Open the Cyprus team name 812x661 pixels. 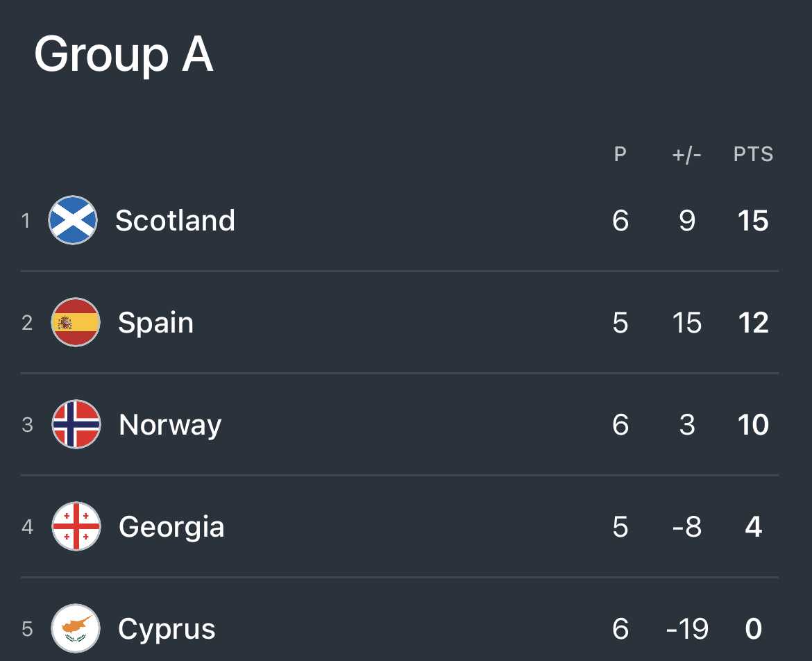pyautogui.click(x=167, y=629)
